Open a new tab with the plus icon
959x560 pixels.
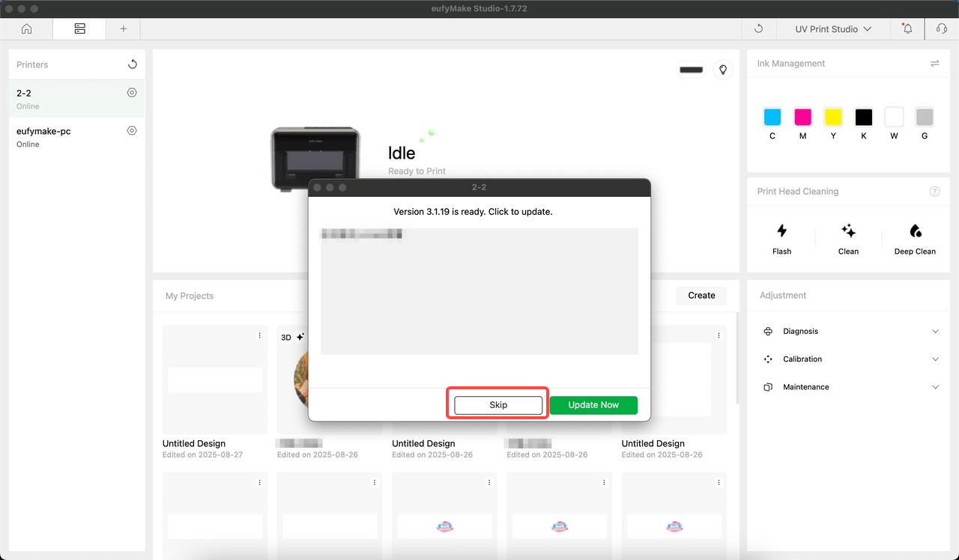click(124, 29)
